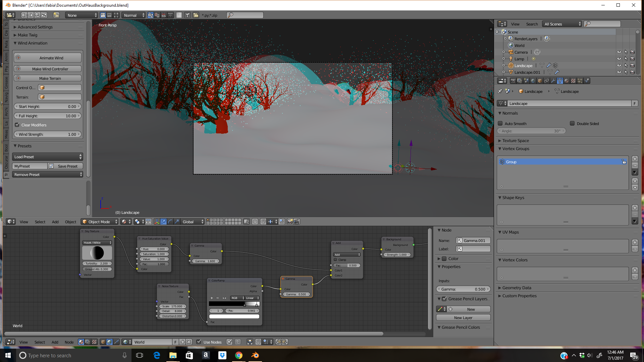Open the Render camera properties tab
The image size is (644, 362).
coord(513,81)
